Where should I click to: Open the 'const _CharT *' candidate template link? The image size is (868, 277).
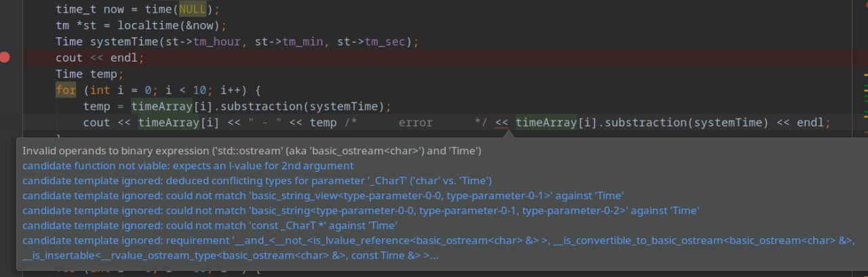click(x=210, y=226)
